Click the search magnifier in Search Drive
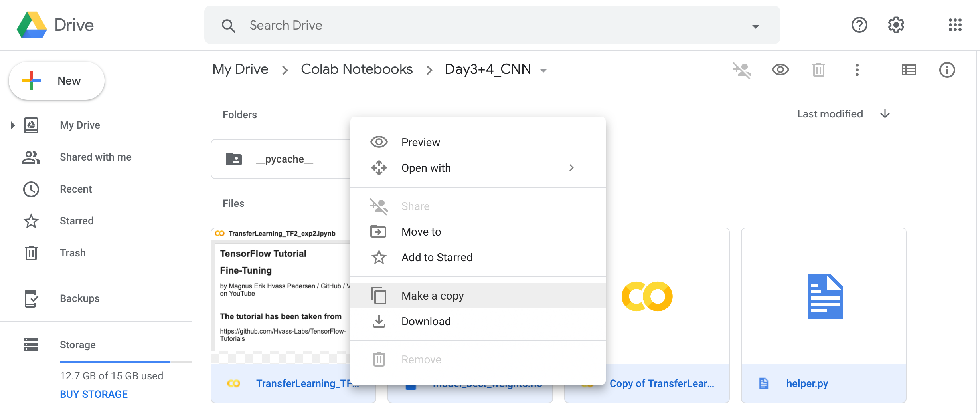Viewport: 980px width, 413px height. pyautogui.click(x=228, y=25)
